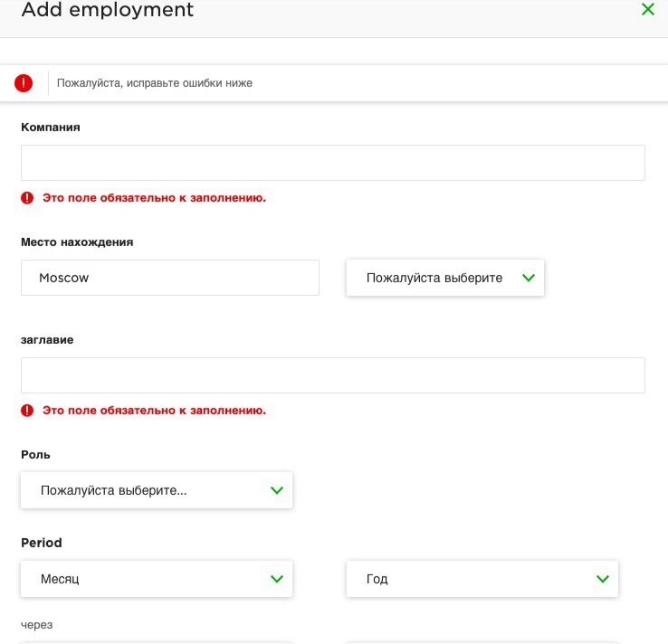Click the required-field error under Компания

154,198
